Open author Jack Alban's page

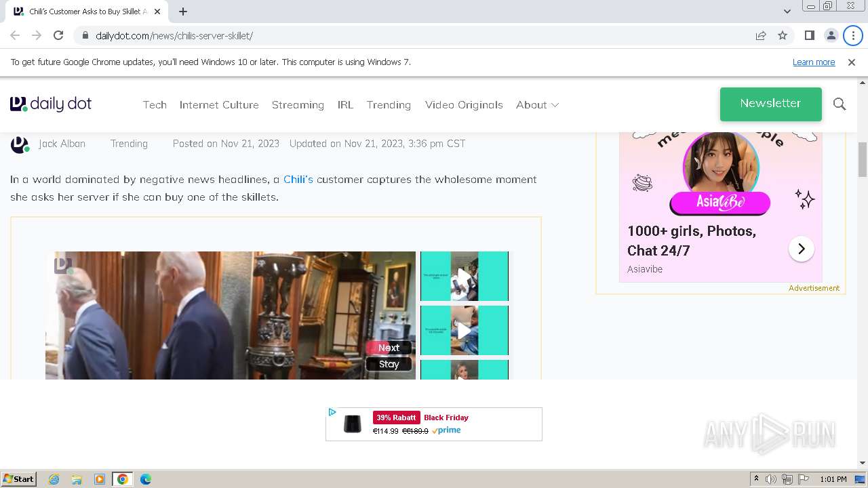[x=62, y=144]
